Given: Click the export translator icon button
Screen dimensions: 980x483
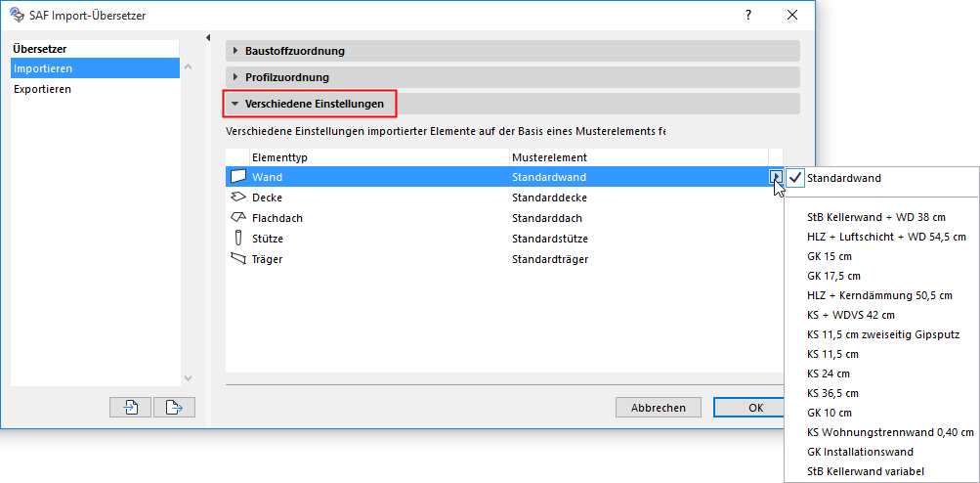Looking at the screenshot, I should tap(174, 408).
